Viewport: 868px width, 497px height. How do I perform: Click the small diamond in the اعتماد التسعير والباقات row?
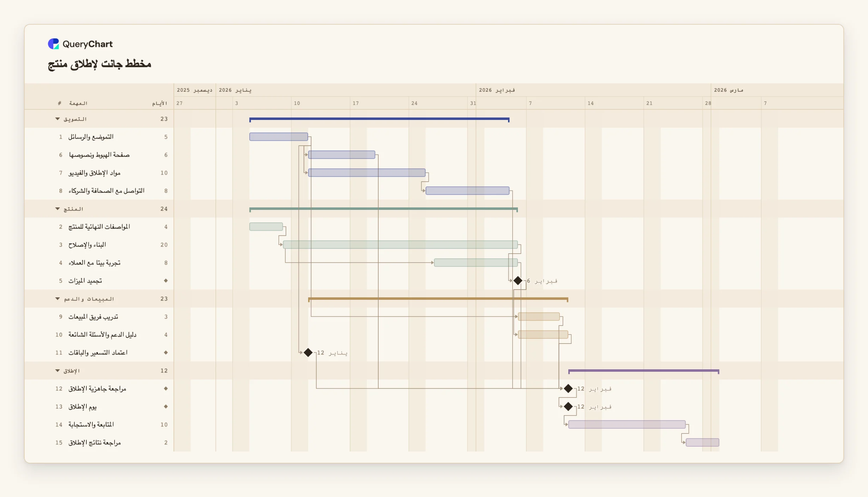[166, 352]
